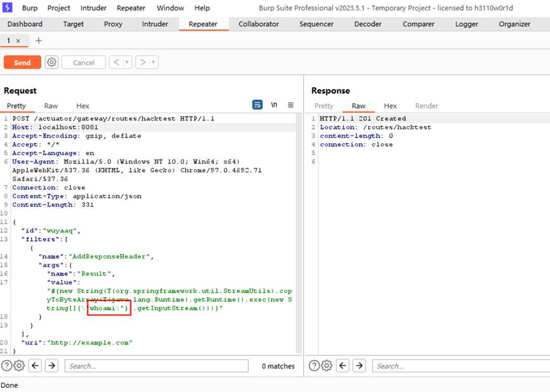Switch to Sequencer tab
The width and height of the screenshot is (550, 392).
tap(316, 24)
